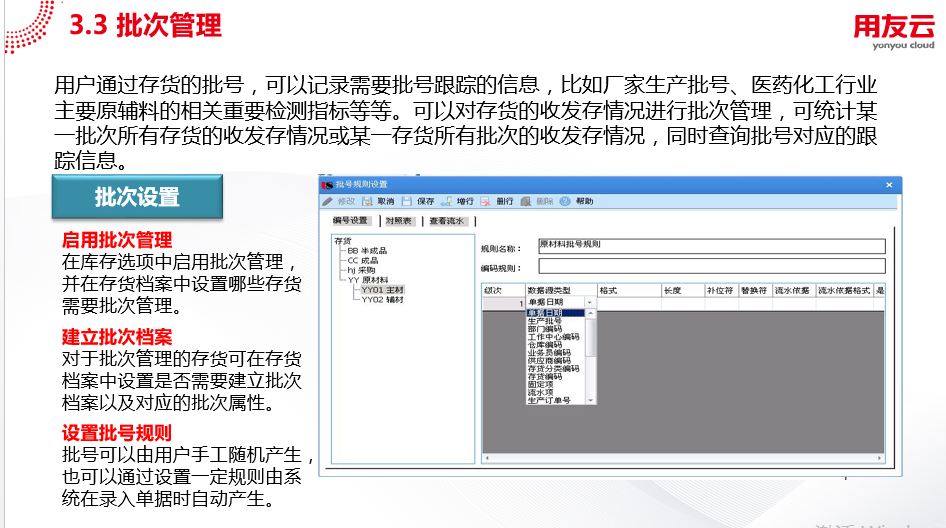Click the 删行 (delete row) icon
946x528 pixels.
click(485, 201)
